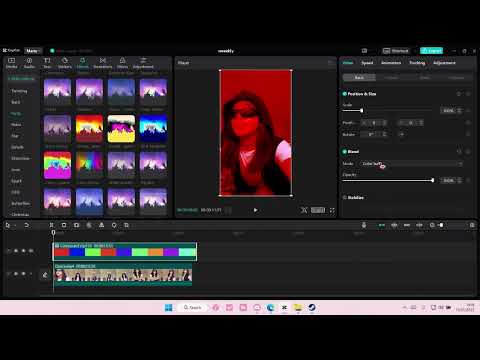Open the Media tab

click(11, 63)
